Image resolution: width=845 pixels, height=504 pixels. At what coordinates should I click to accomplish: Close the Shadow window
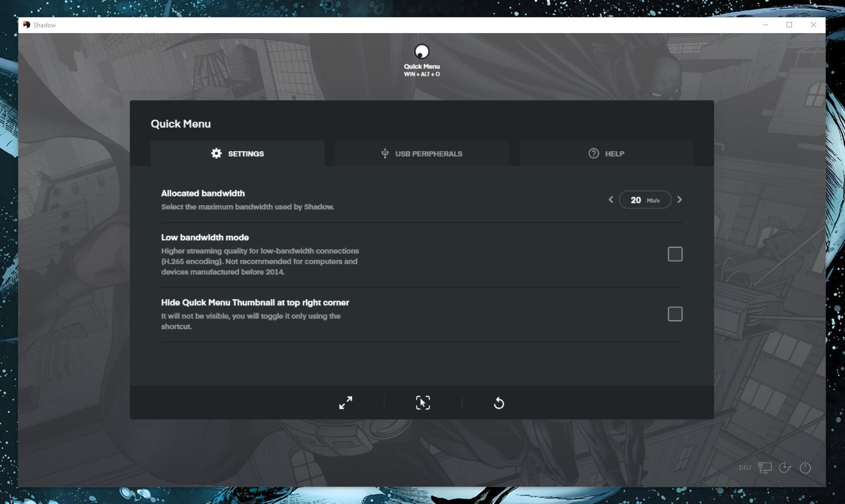click(813, 25)
